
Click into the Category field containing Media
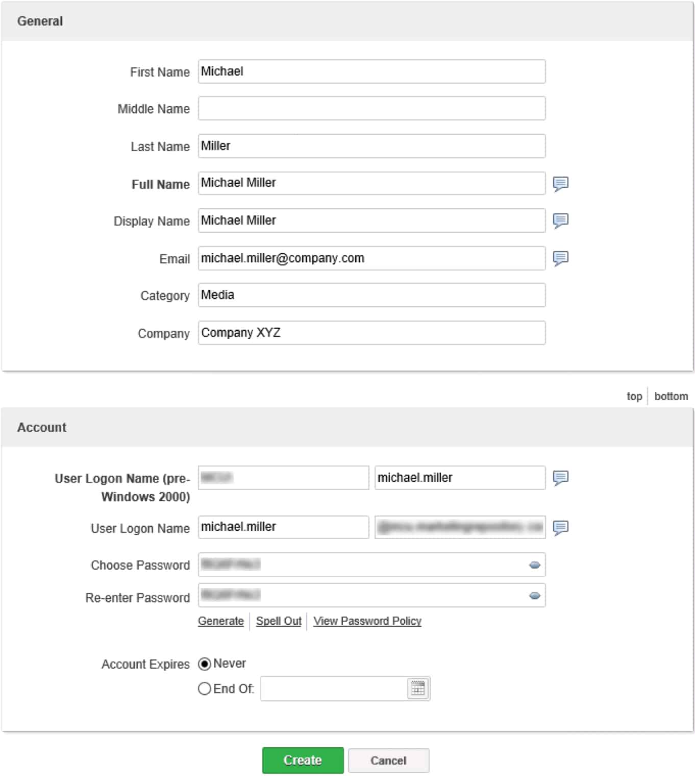[371, 296]
